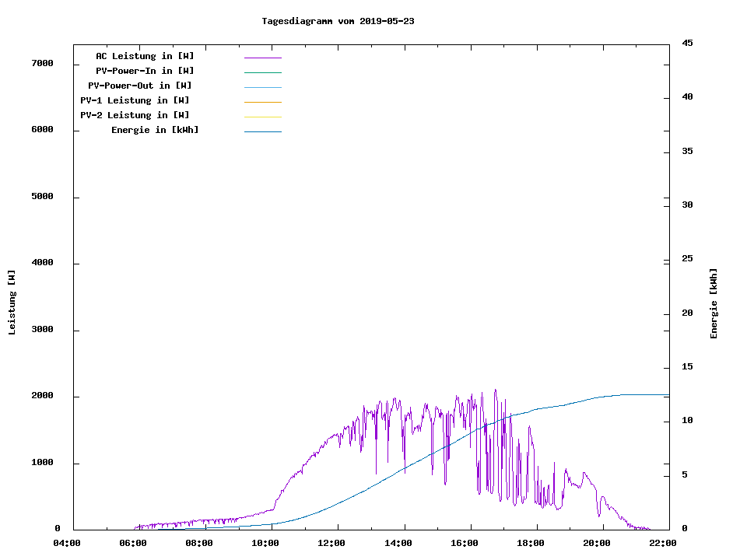
Task: Select the PV-Power-In in [W] legend label
Action: point(145,71)
